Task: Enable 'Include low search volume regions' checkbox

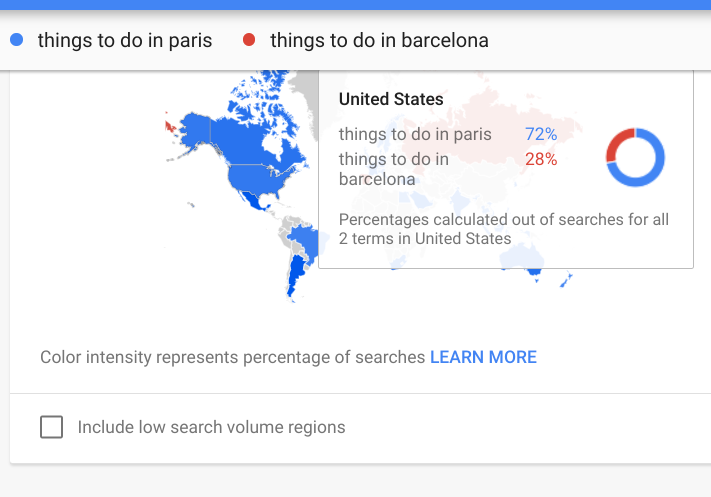Action: 52,427
